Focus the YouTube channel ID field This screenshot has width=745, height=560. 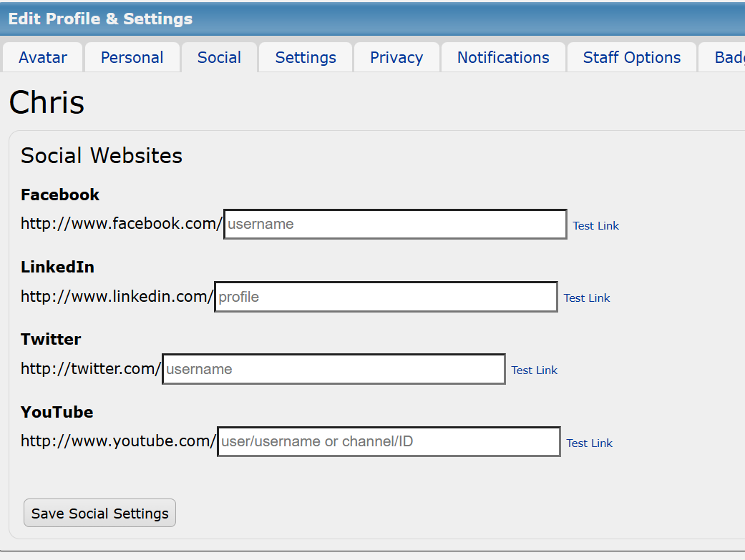(x=389, y=442)
